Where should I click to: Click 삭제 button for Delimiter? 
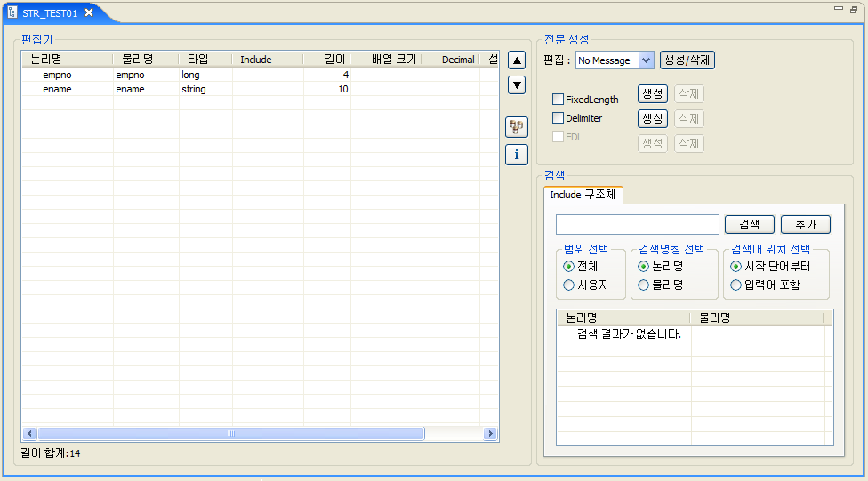point(688,118)
